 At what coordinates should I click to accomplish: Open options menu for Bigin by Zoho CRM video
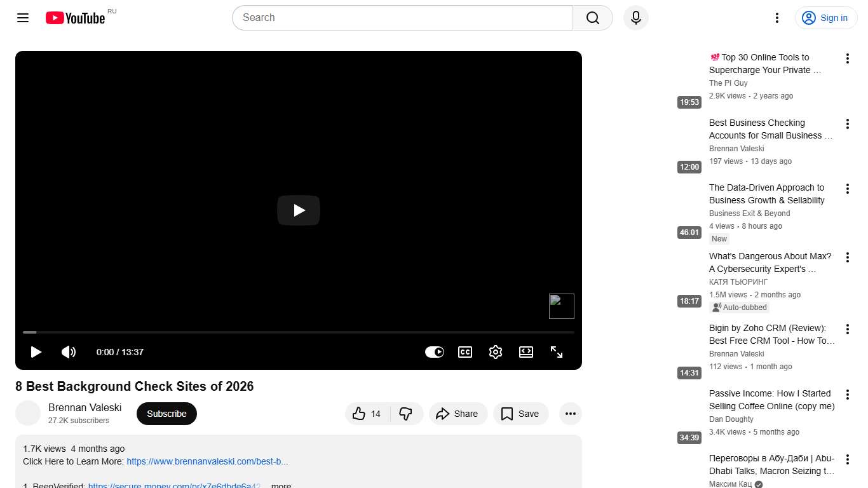[x=847, y=329]
